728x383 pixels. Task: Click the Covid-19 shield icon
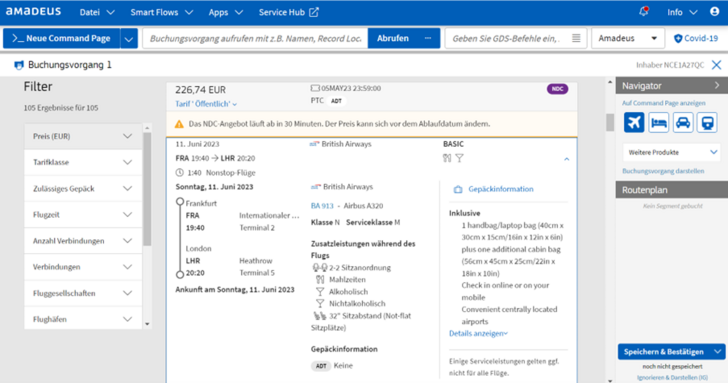(x=678, y=39)
